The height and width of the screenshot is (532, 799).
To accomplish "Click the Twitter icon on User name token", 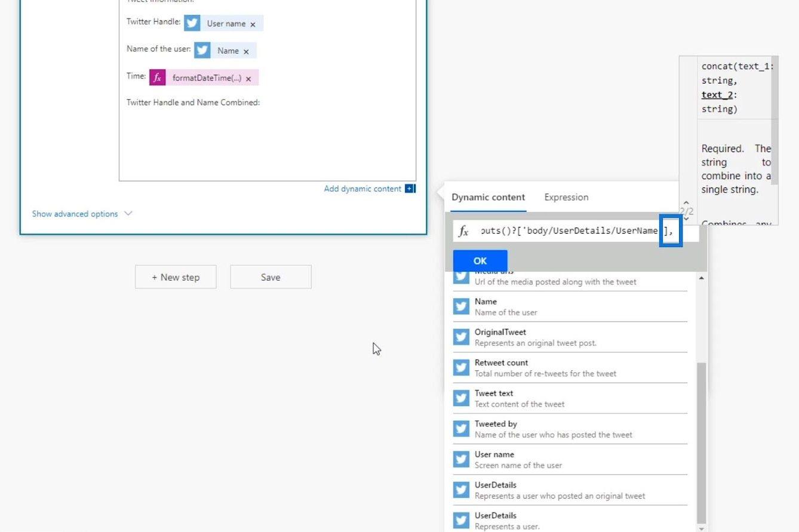I will pyautogui.click(x=192, y=23).
